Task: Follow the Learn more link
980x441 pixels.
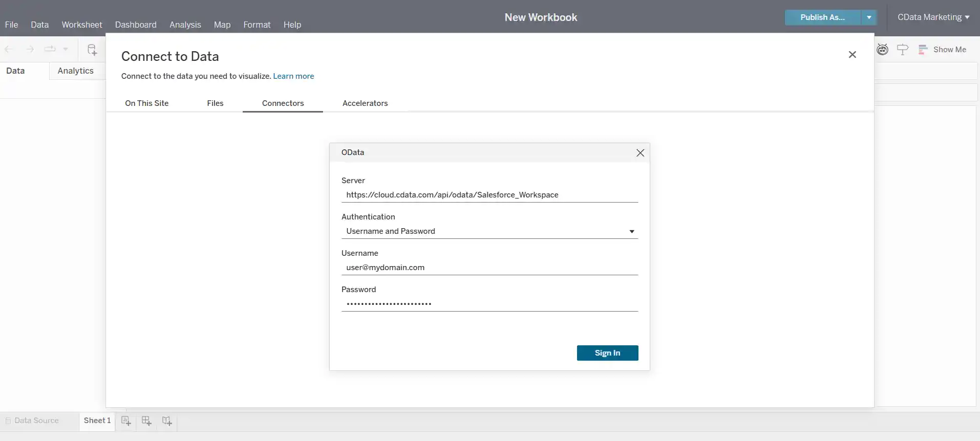Action: click(293, 76)
